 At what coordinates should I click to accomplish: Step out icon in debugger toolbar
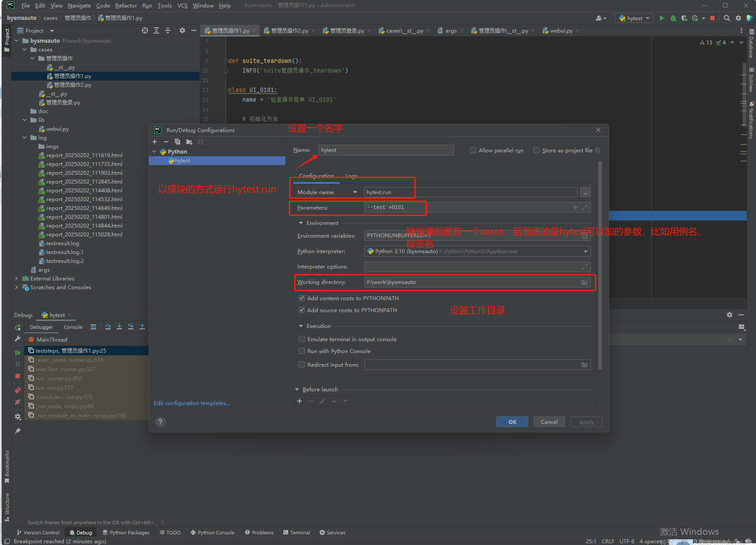[142, 327]
